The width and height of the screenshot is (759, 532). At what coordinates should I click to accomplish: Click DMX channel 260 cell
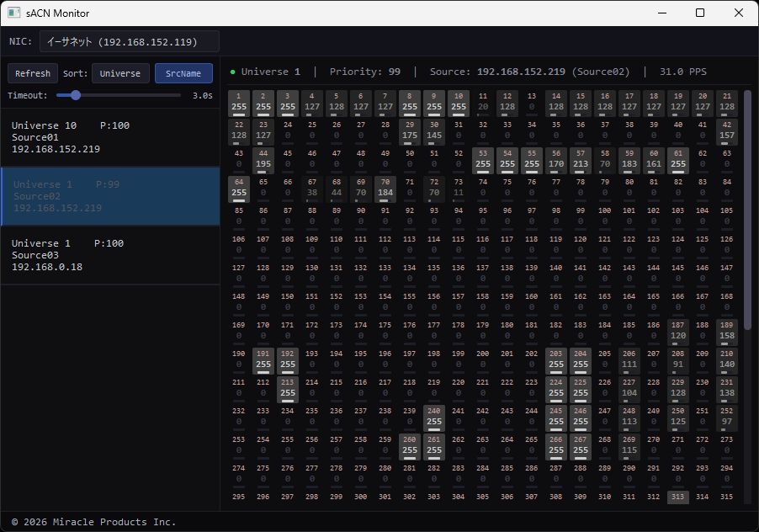410,445
